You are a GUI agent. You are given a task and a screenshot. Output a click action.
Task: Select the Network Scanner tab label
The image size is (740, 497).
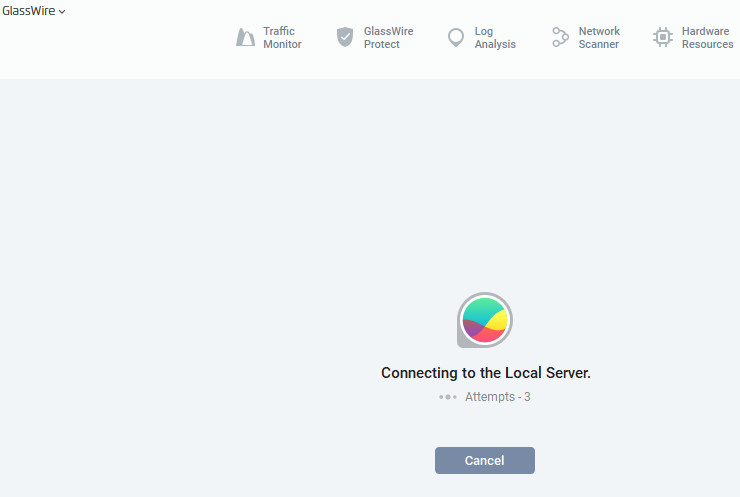coord(599,38)
